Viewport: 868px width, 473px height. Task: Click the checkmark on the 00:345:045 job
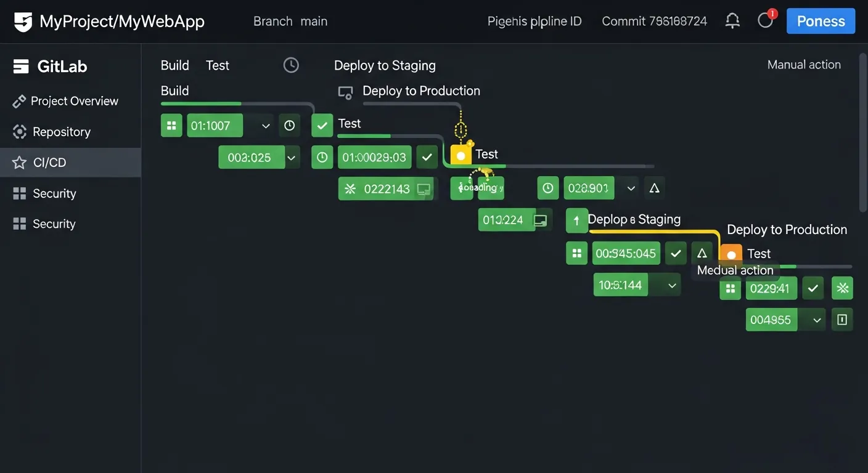click(676, 253)
